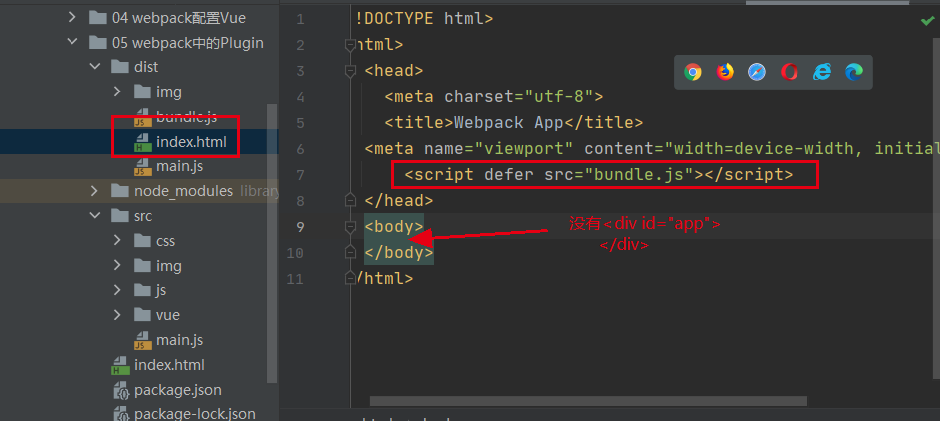Open preview in Internet Explorer icon
Screen dimensions: 940x421
pyautogui.click(x=822, y=73)
